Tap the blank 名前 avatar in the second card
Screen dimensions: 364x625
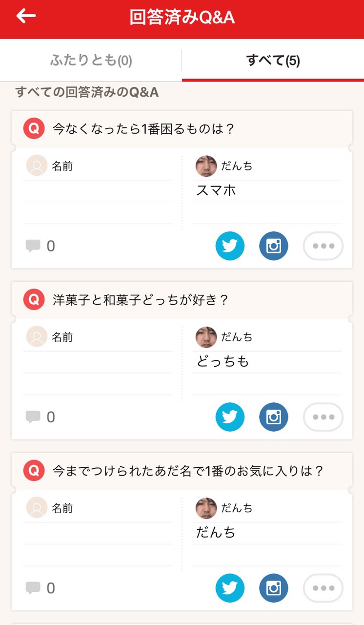point(37,337)
